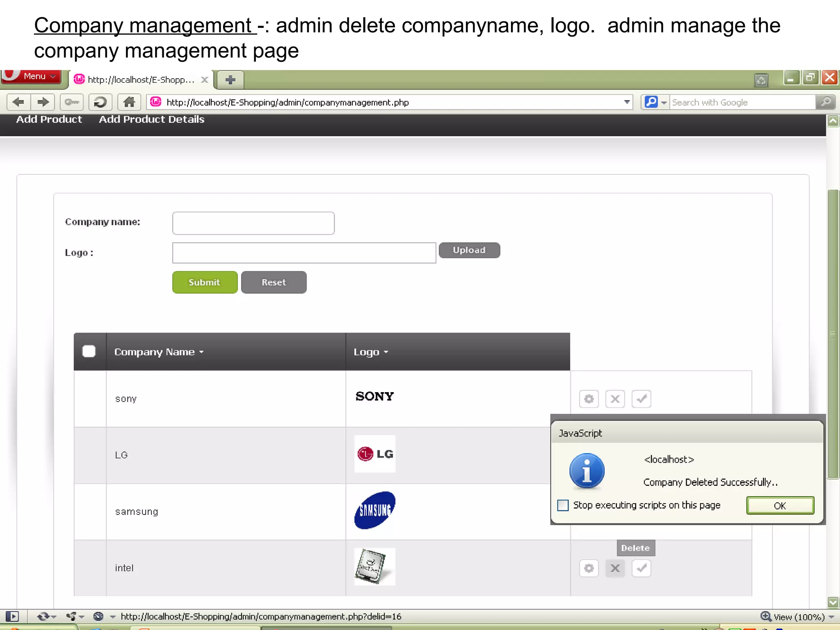
Task: Click the Samsung logo image
Action: (x=375, y=510)
